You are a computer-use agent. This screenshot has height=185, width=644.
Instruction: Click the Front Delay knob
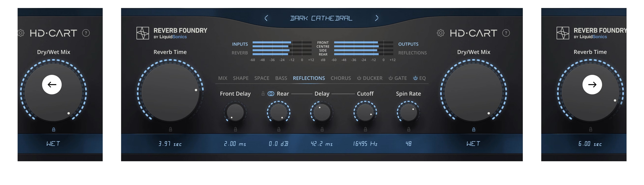pos(235,112)
